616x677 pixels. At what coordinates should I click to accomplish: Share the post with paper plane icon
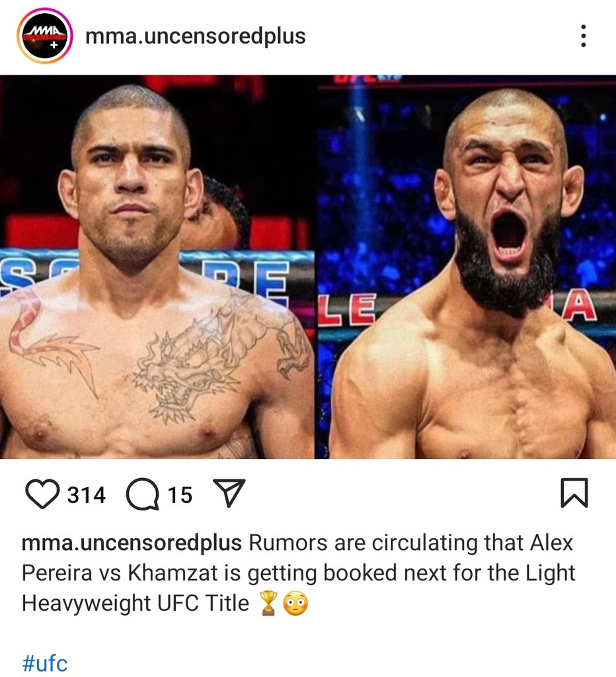229,493
